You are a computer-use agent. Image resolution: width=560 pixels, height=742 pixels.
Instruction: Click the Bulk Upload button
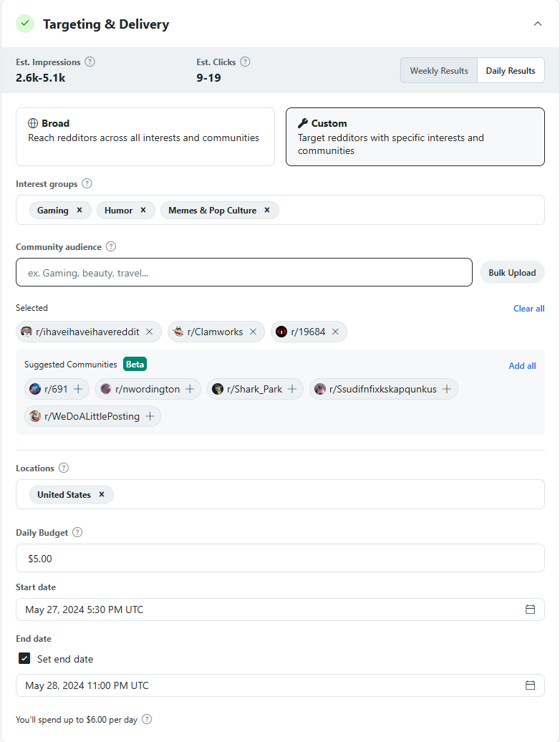tap(512, 273)
